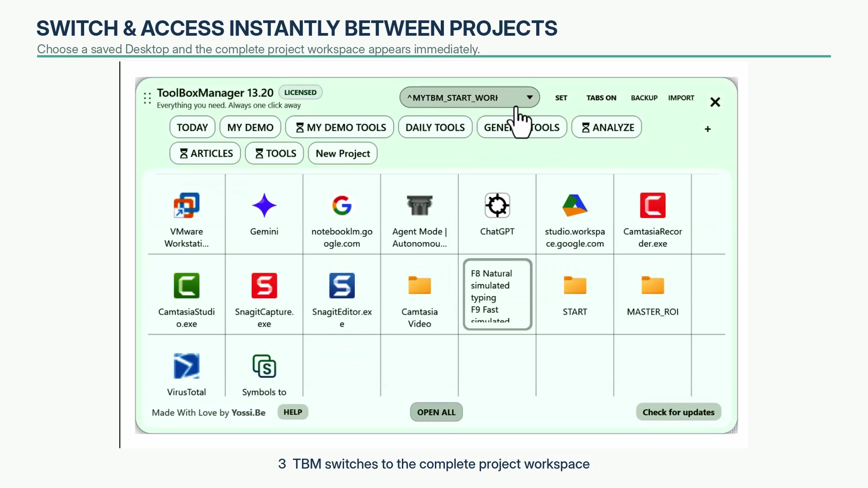Launch the SnagitCapture.exe red icon
The image size is (868, 488).
264,286
